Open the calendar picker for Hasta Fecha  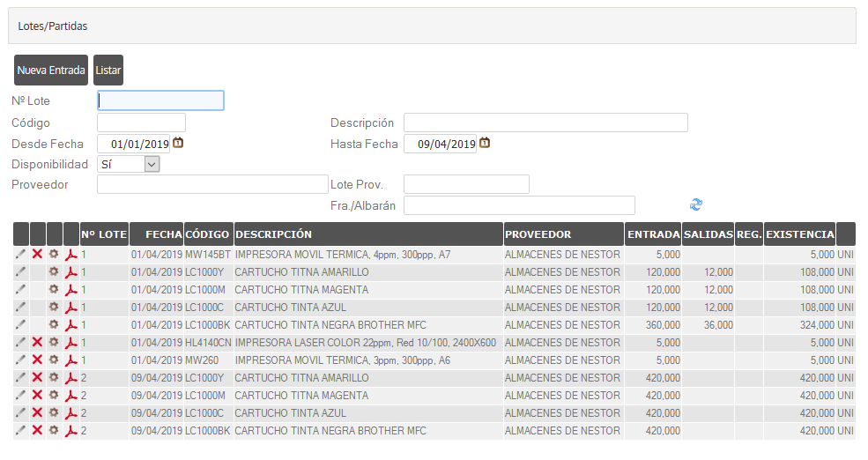(485, 143)
